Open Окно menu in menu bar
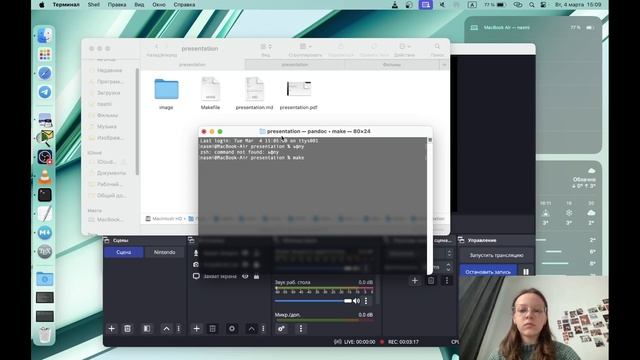This screenshot has width=640, height=360. 159,4
